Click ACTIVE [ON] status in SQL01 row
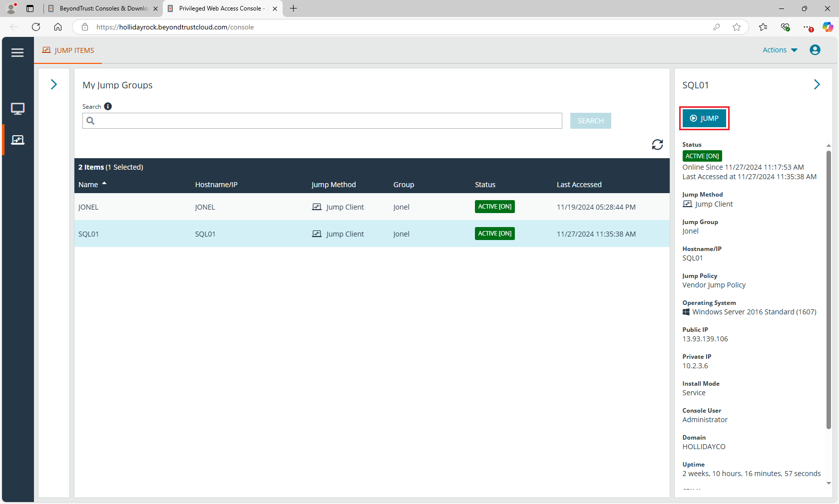The height and width of the screenshot is (504, 839). [495, 234]
